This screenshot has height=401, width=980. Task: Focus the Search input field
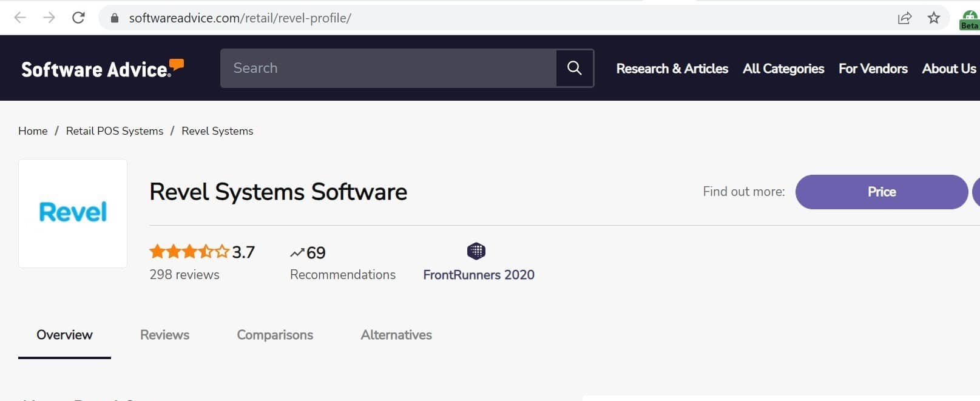click(x=388, y=68)
